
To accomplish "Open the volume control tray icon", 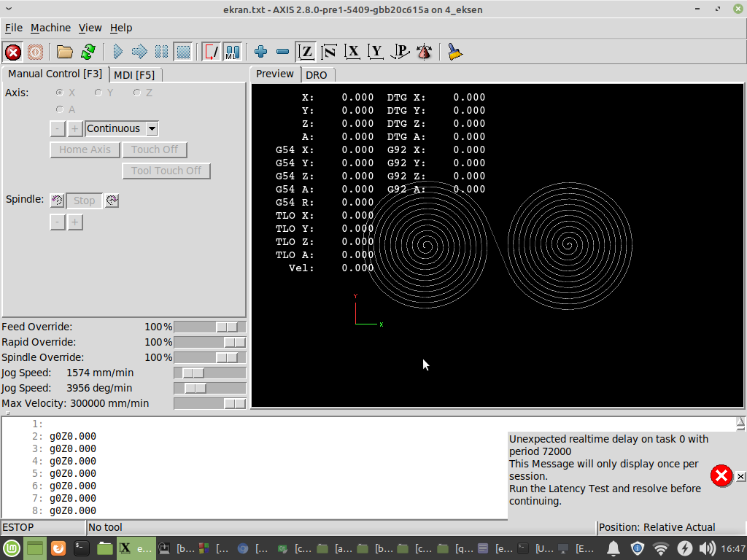I will tap(708, 548).
